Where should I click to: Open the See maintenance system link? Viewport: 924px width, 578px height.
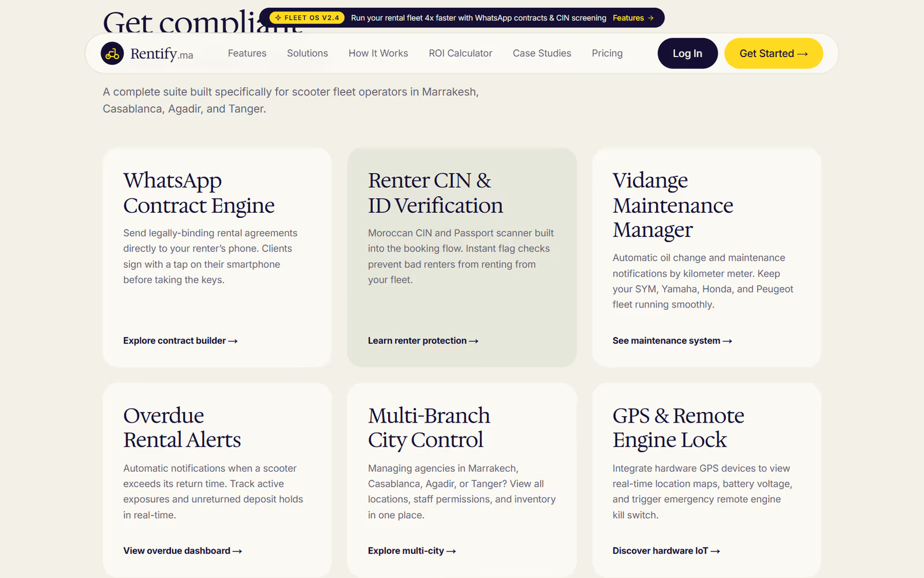tap(672, 341)
